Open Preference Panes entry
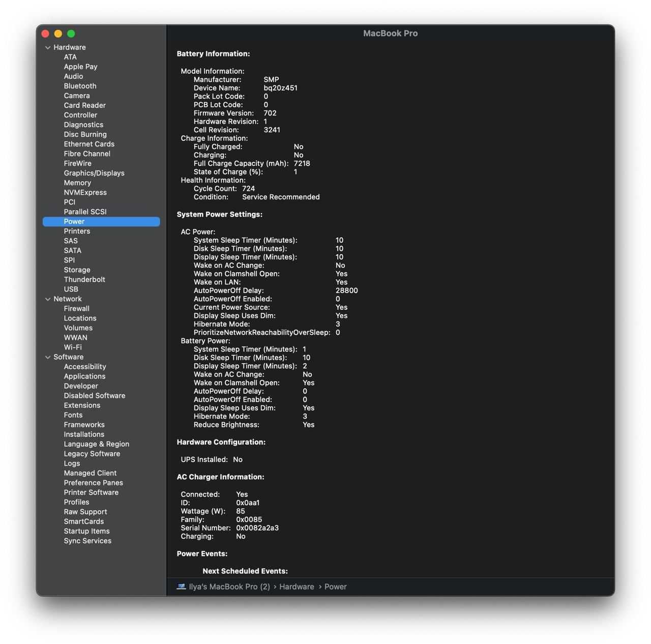The height and width of the screenshot is (644, 651). pyautogui.click(x=94, y=483)
